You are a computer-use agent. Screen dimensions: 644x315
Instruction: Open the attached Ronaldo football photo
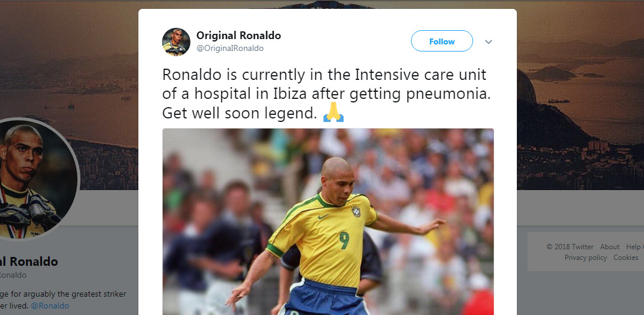[x=328, y=221]
